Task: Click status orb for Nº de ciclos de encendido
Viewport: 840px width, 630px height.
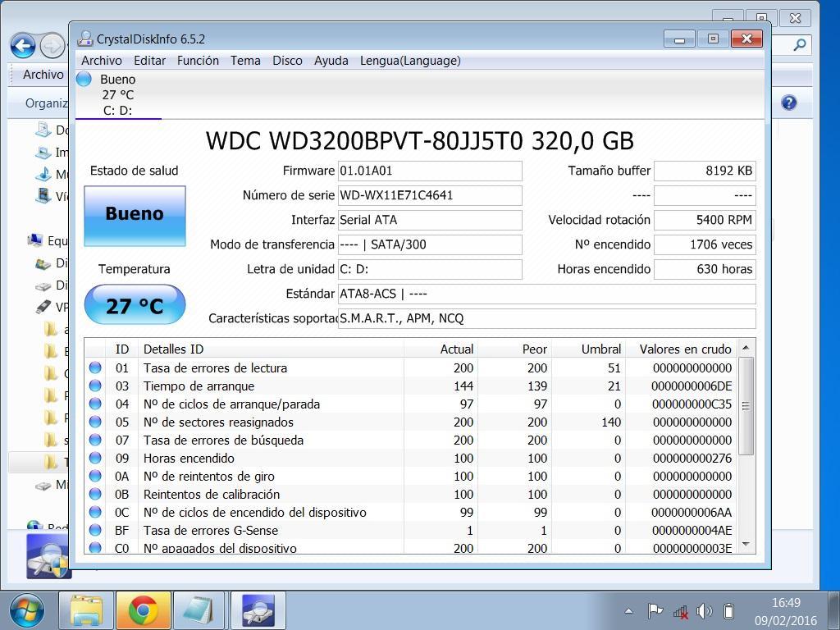Action: 95,512
